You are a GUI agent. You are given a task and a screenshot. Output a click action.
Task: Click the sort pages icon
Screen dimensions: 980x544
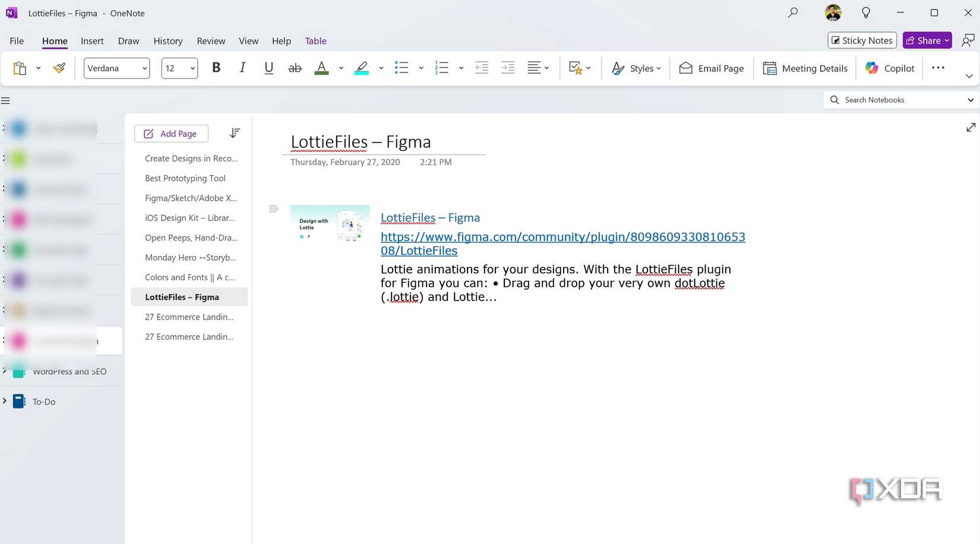[x=235, y=133]
